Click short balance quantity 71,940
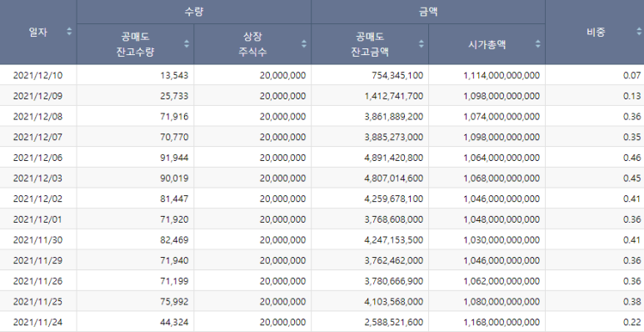The height and width of the screenshot is (332, 644). click(x=174, y=260)
